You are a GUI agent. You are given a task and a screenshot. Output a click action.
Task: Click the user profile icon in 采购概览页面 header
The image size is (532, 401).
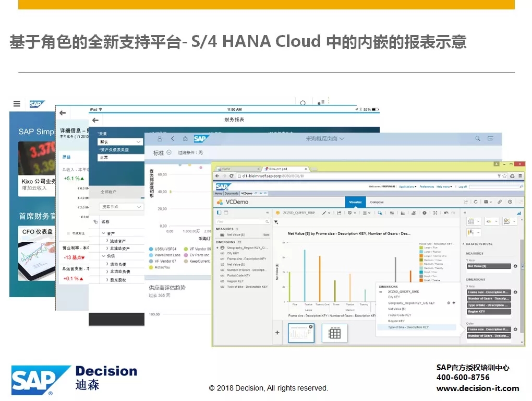[160, 138]
